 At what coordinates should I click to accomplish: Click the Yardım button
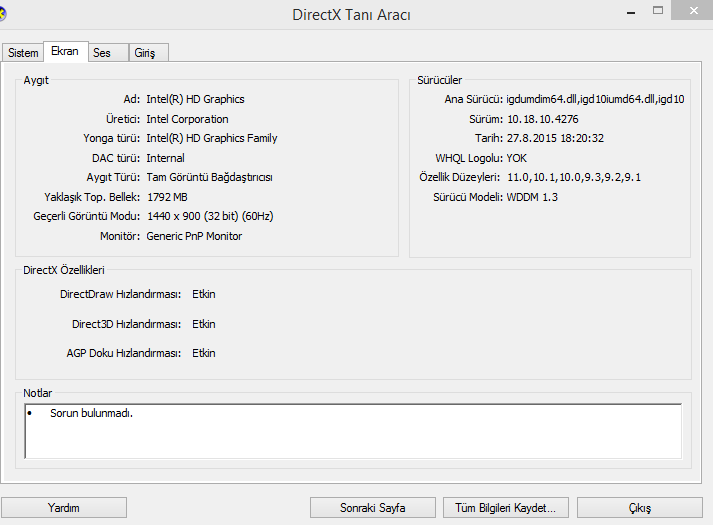pos(64,508)
